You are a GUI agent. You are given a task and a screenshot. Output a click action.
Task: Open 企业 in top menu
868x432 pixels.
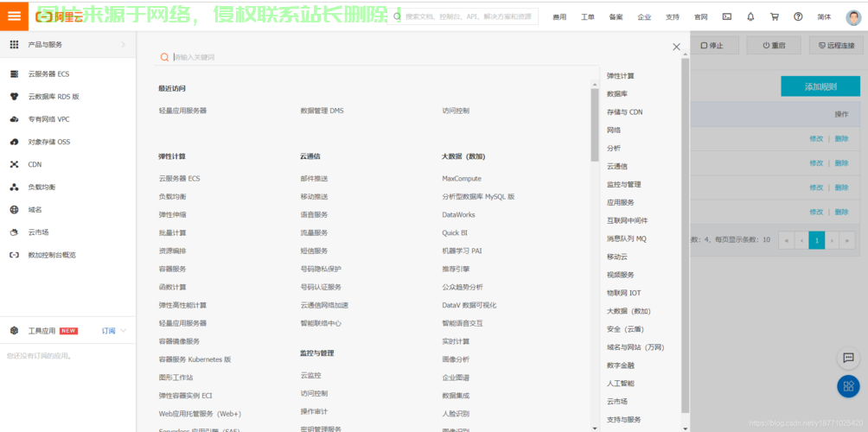click(x=644, y=17)
